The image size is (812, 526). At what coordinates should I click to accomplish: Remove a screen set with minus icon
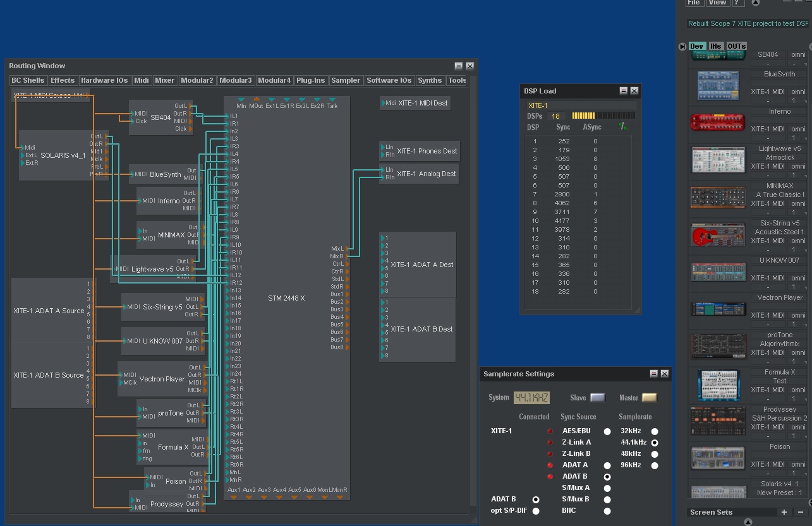801,512
